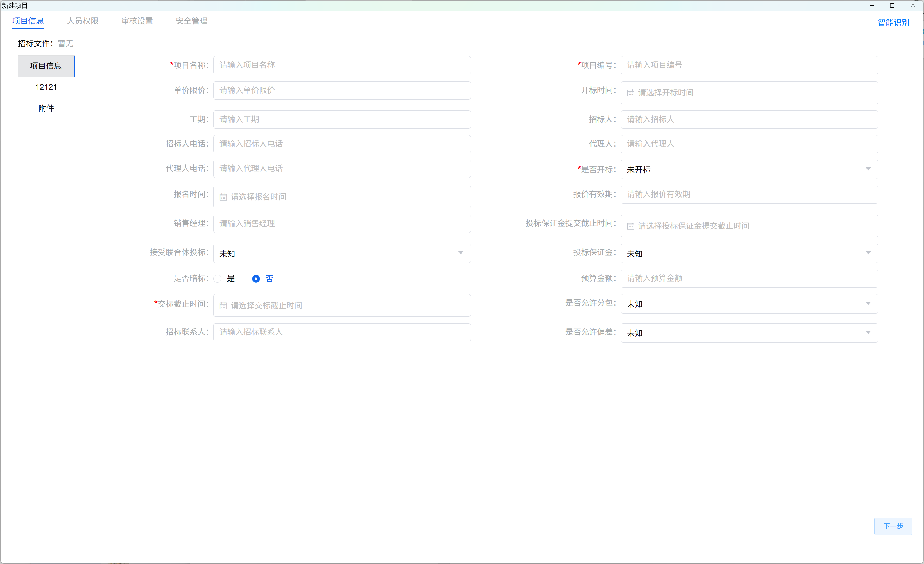924x564 pixels.
Task: Click calendar icon in 交标截止时间 field
Action: (x=223, y=306)
